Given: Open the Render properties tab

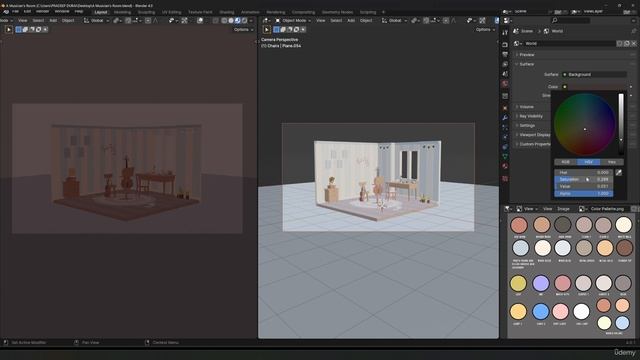Looking at the screenshot, I should (505, 44).
